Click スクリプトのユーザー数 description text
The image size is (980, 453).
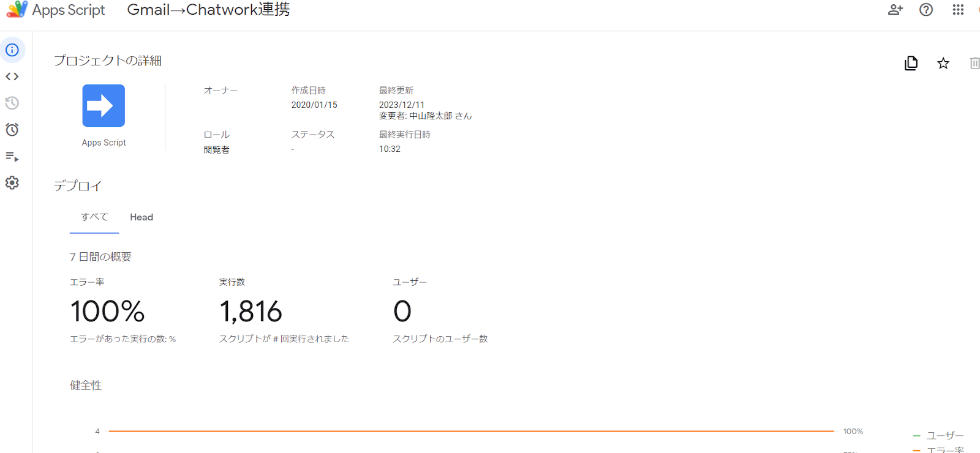(x=440, y=339)
